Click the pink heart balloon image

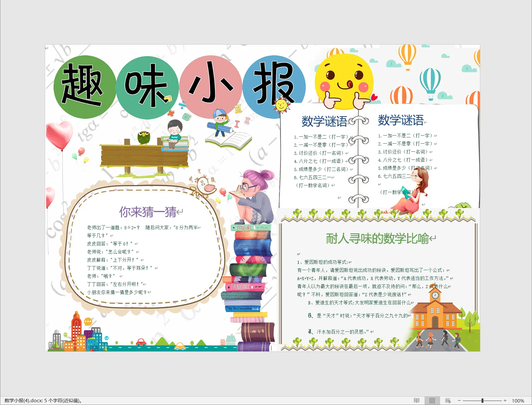[x=59, y=135]
